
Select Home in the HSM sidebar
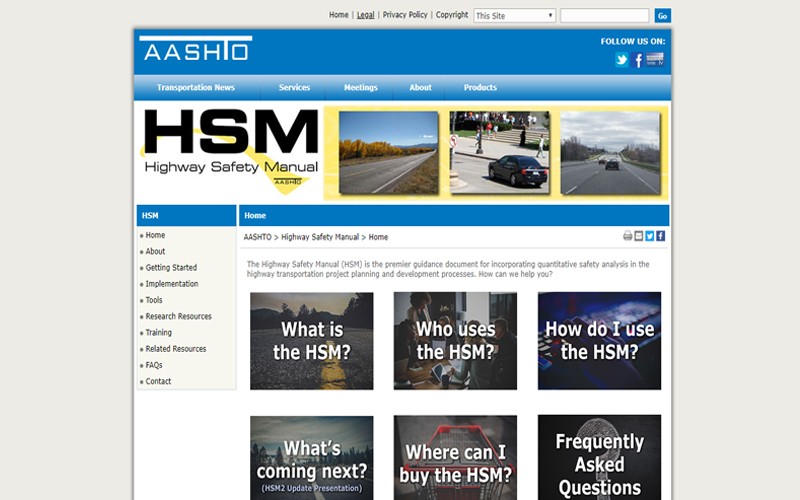tap(155, 235)
